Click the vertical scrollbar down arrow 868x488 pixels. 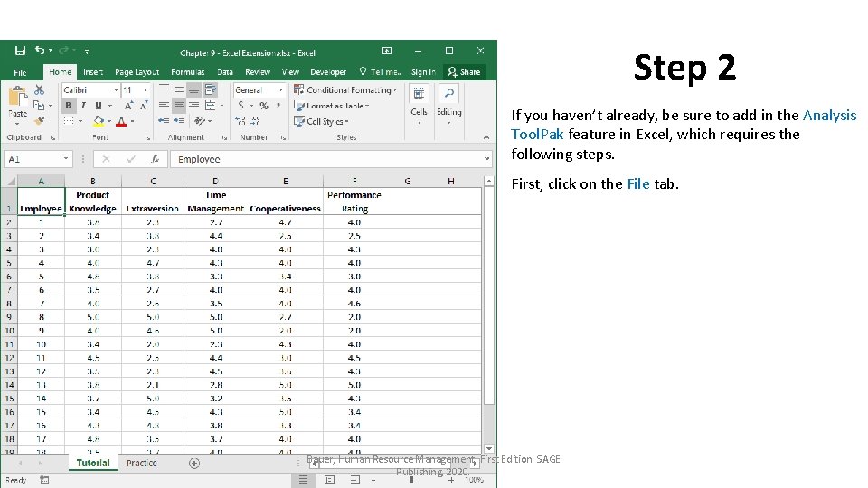point(489,449)
